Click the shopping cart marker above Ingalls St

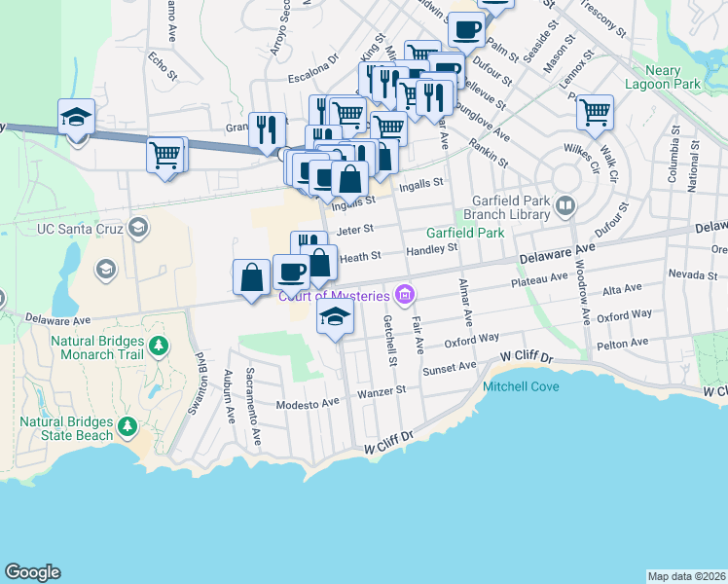pos(389,129)
